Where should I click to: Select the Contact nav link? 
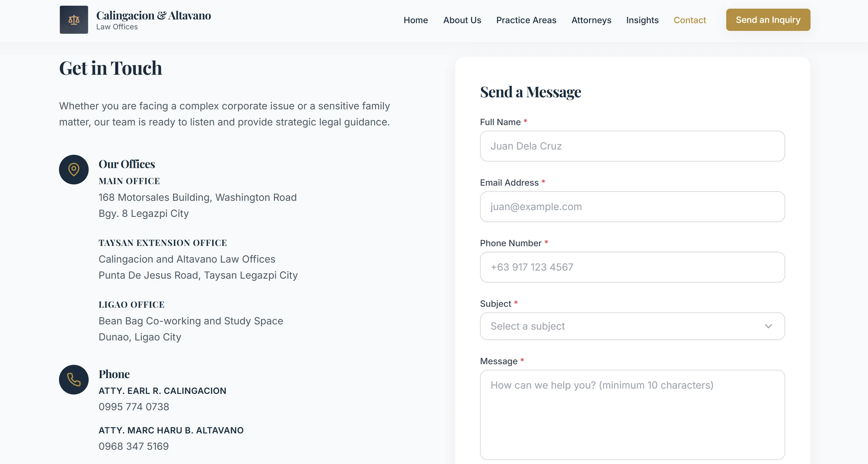click(689, 20)
